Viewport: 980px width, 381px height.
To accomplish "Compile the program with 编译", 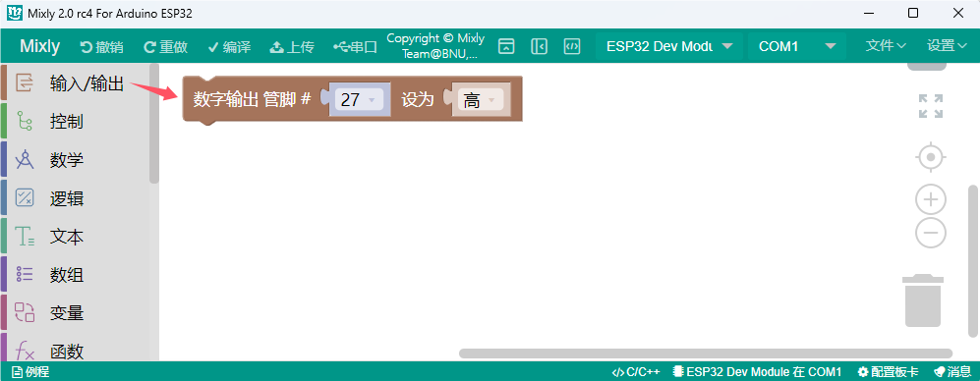I will coord(229,47).
